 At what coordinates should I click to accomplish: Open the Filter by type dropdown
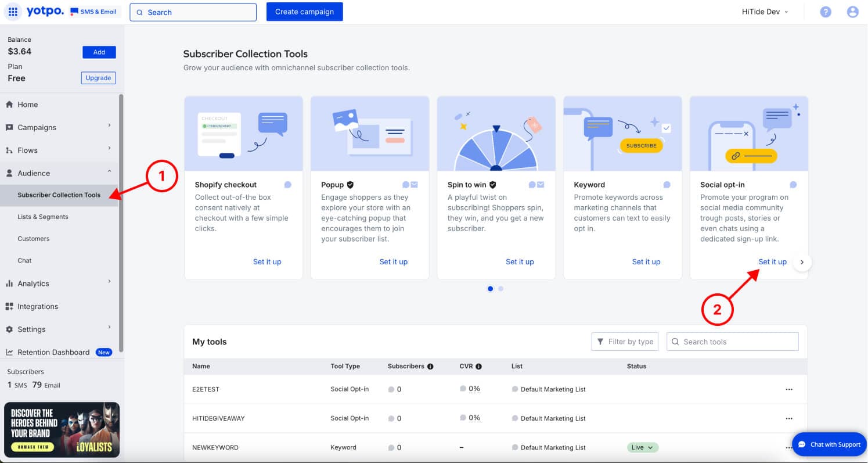pyautogui.click(x=625, y=342)
